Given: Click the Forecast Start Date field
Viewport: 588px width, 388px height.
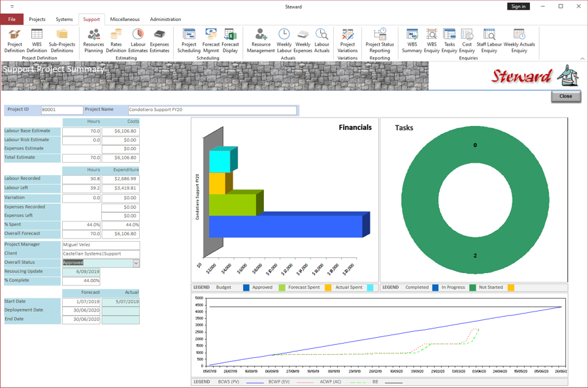Looking at the screenshot, I should coord(81,302).
